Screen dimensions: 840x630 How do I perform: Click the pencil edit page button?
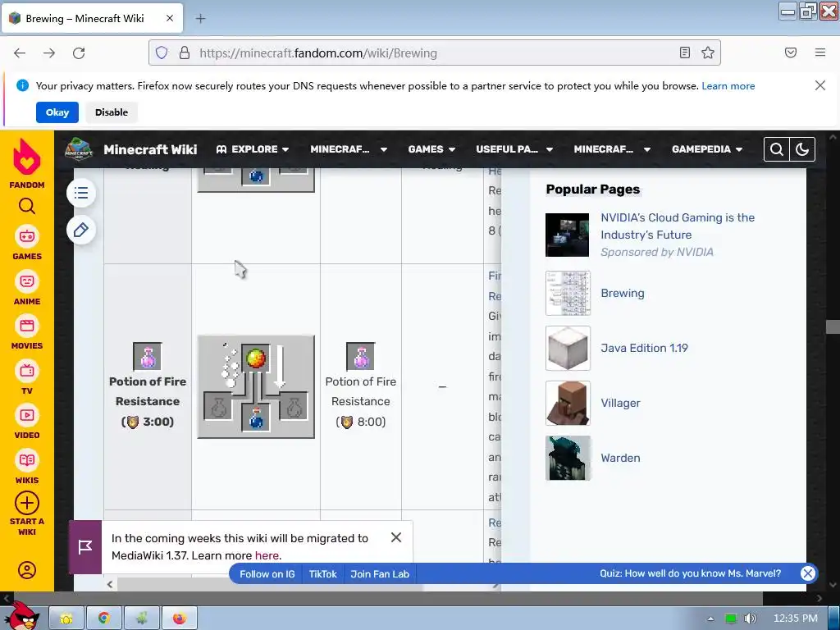81,231
